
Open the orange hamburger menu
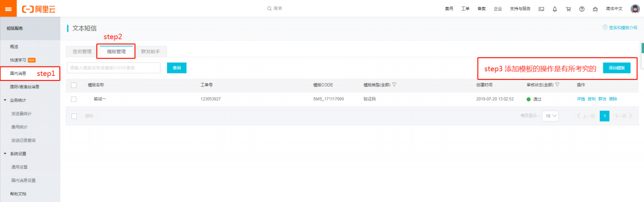click(x=8, y=9)
